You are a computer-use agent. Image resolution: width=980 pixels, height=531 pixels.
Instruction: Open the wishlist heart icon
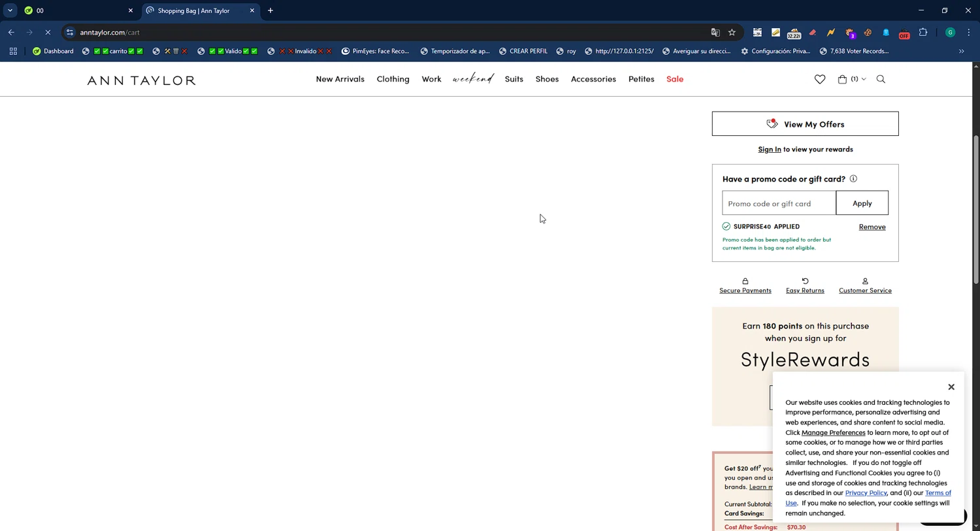[x=819, y=79]
